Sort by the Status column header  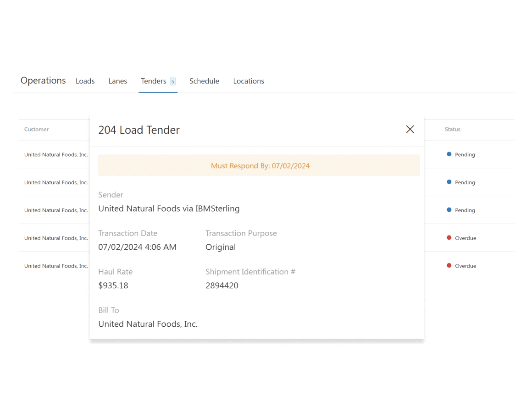coord(452,129)
